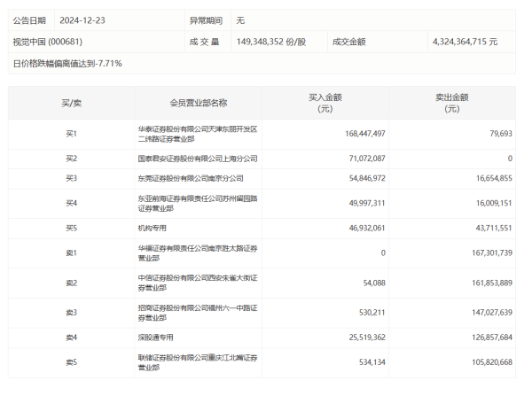The height and width of the screenshot is (396, 532).
Task: Select the 买4 row label
Action: (71, 204)
